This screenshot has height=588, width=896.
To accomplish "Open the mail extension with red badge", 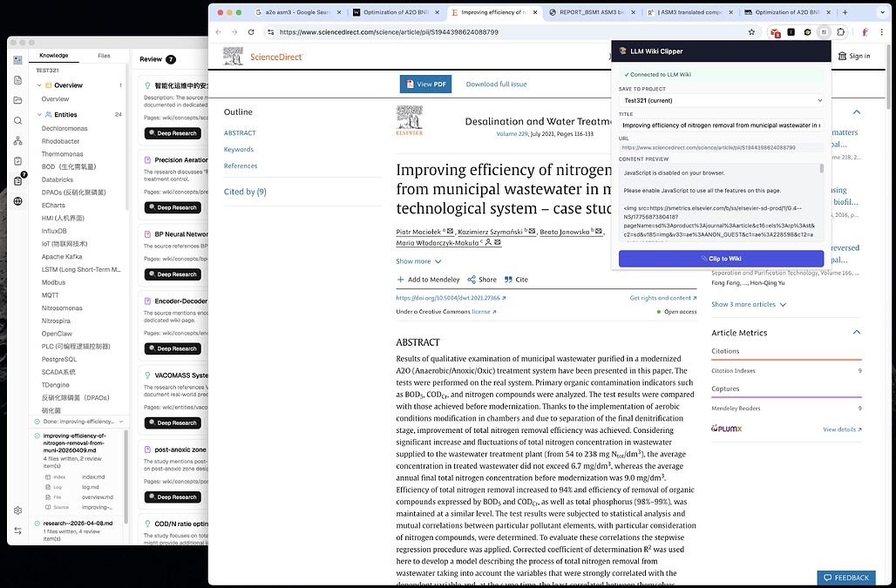I will (x=775, y=32).
